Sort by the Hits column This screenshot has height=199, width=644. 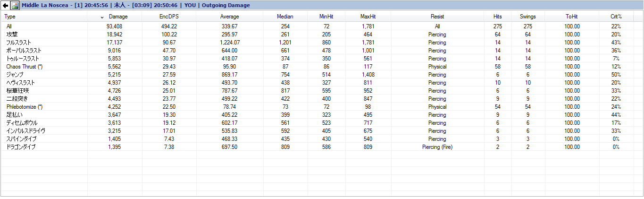(497, 17)
